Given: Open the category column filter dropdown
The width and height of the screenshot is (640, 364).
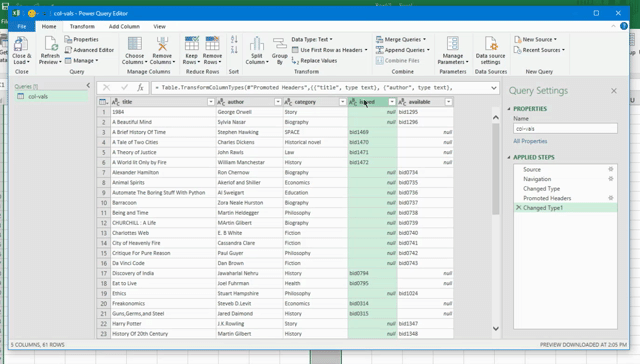Looking at the screenshot, I should pyautogui.click(x=343, y=102).
